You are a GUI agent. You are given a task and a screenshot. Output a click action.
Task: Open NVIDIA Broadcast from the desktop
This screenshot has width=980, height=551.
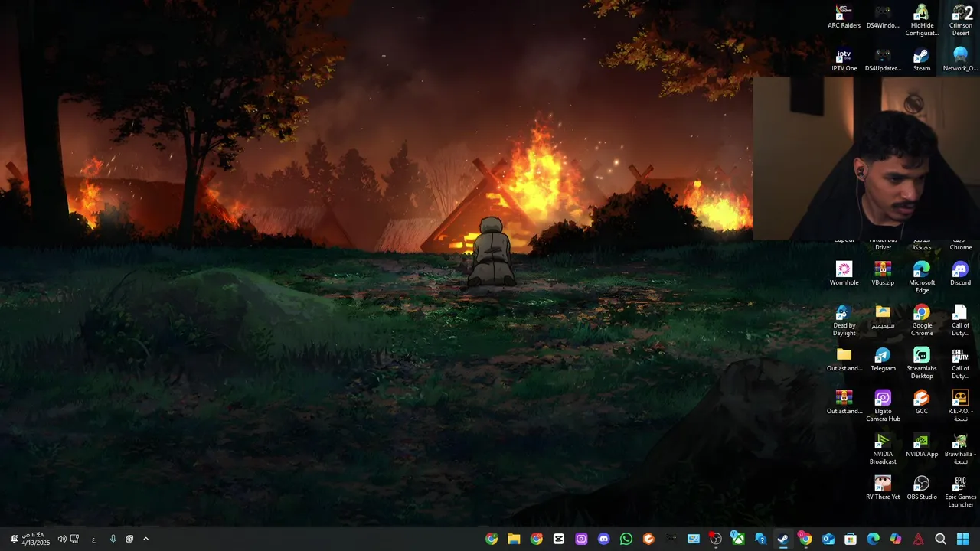tap(883, 449)
